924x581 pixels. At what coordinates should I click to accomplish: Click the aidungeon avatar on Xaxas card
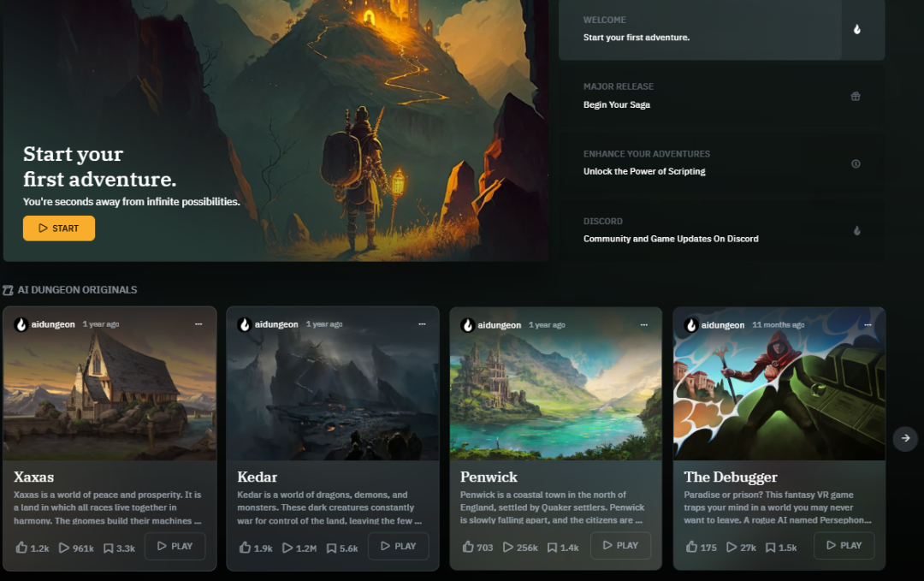click(21, 324)
